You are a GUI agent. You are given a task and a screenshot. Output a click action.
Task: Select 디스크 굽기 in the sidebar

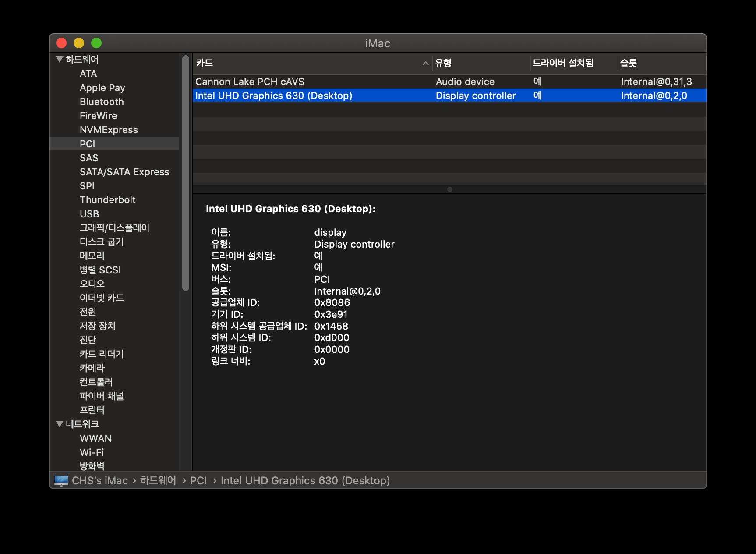coord(102,242)
